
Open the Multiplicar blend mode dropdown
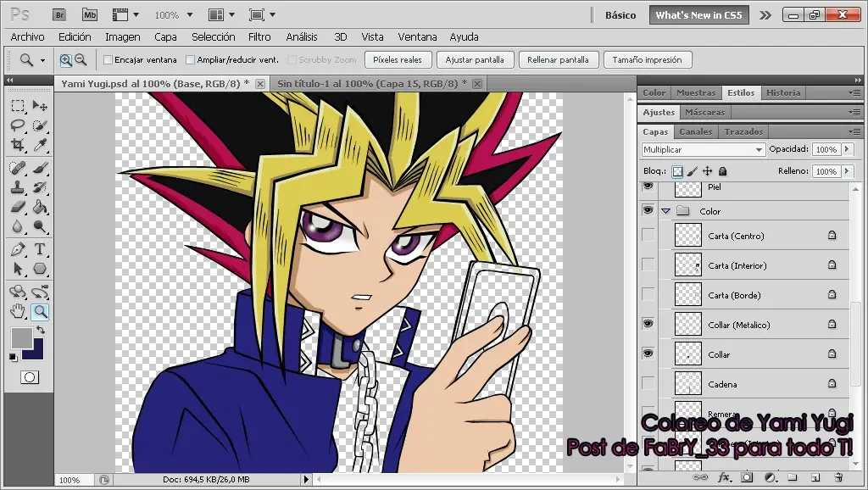pos(703,149)
